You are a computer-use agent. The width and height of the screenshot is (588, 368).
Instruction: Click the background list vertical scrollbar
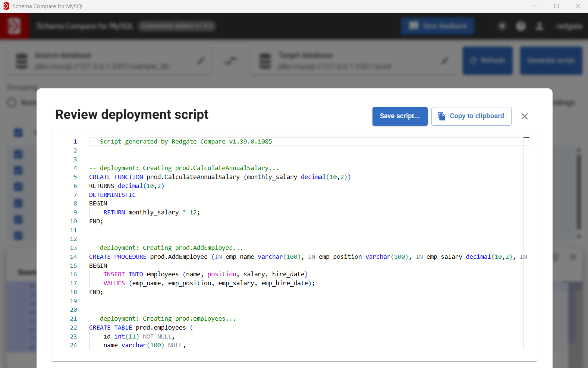579,192
